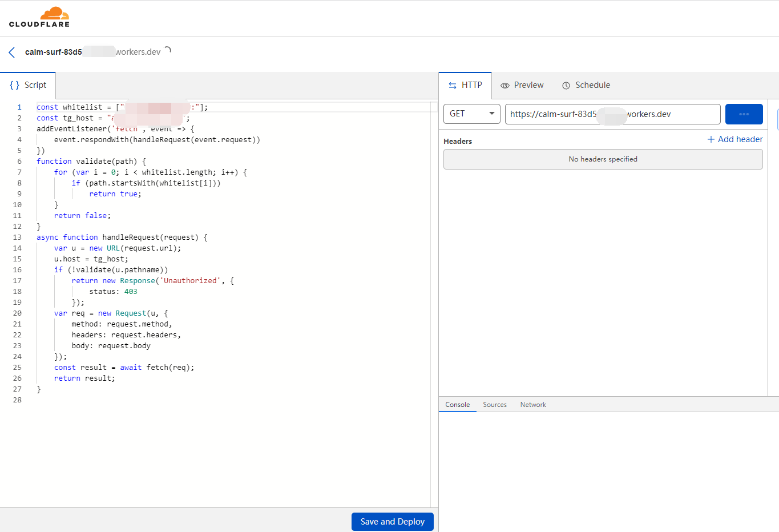Viewport: 779px width, 532px height.
Task: Click Add header link
Action: 735,139
